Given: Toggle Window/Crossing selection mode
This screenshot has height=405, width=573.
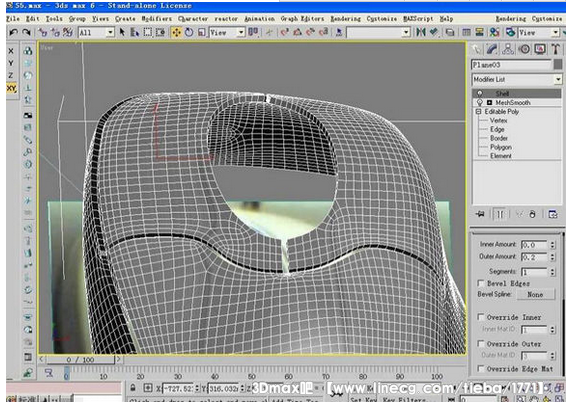Looking at the screenshot, I should 160,33.
